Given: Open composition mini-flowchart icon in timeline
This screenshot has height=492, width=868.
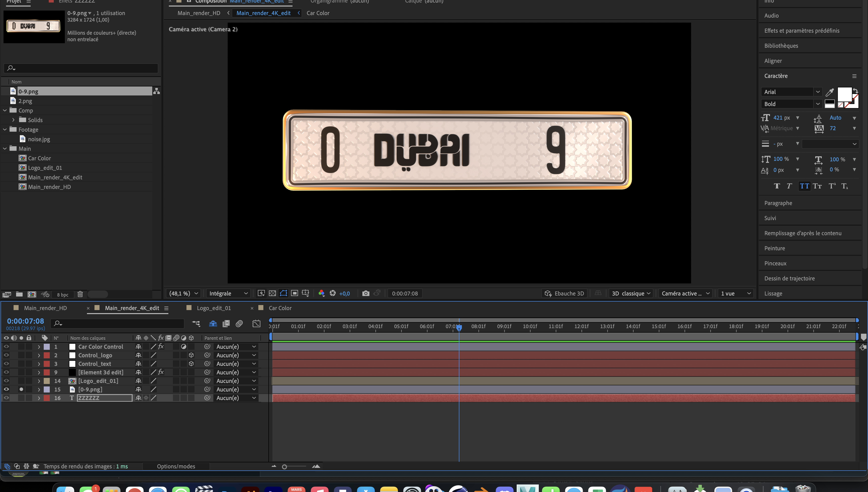Looking at the screenshot, I should coord(196,323).
